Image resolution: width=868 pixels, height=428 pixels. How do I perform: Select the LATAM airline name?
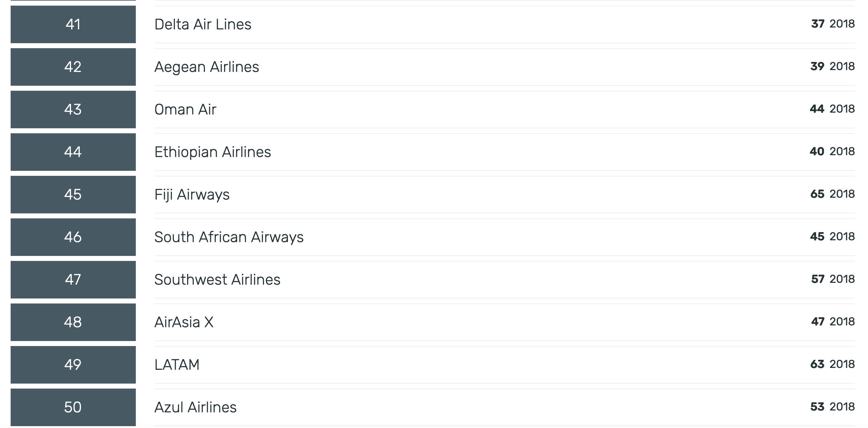[177, 364]
